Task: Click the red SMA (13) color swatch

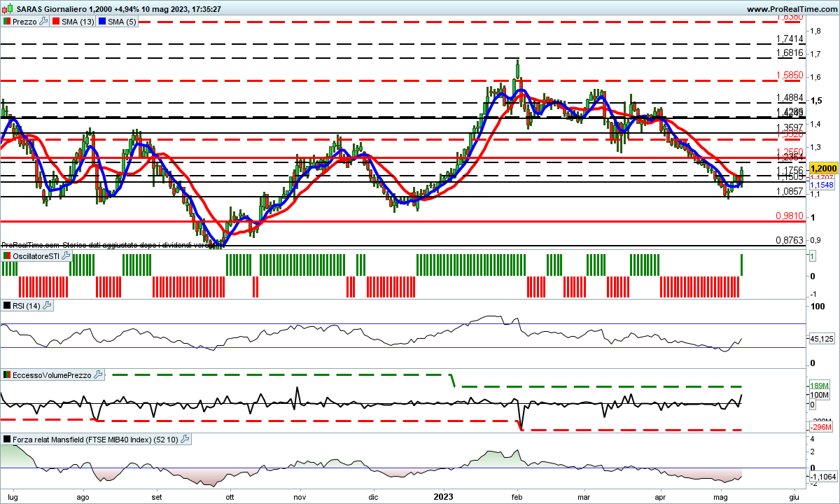Action: tap(57, 22)
